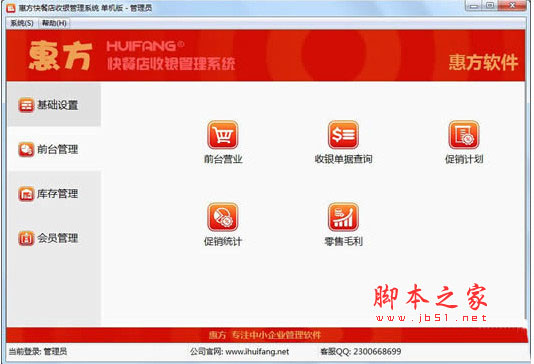This screenshot has width=534, height=364.
Task: Select the 基础设置 sidebar label
Action: (58, 105)
